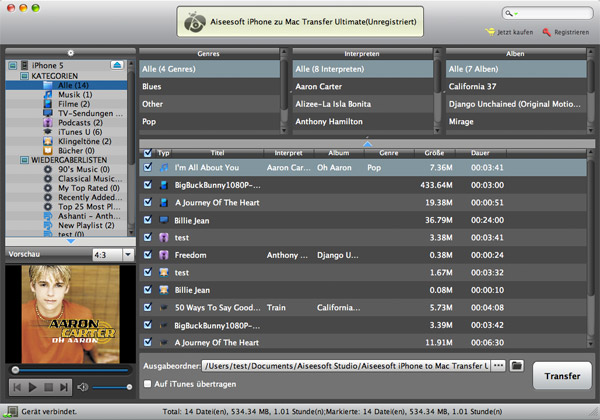Collapse the WIEDERGABELISTEN tree node
The height and width of the screenshot is (420, 600).
click(24, 160)
